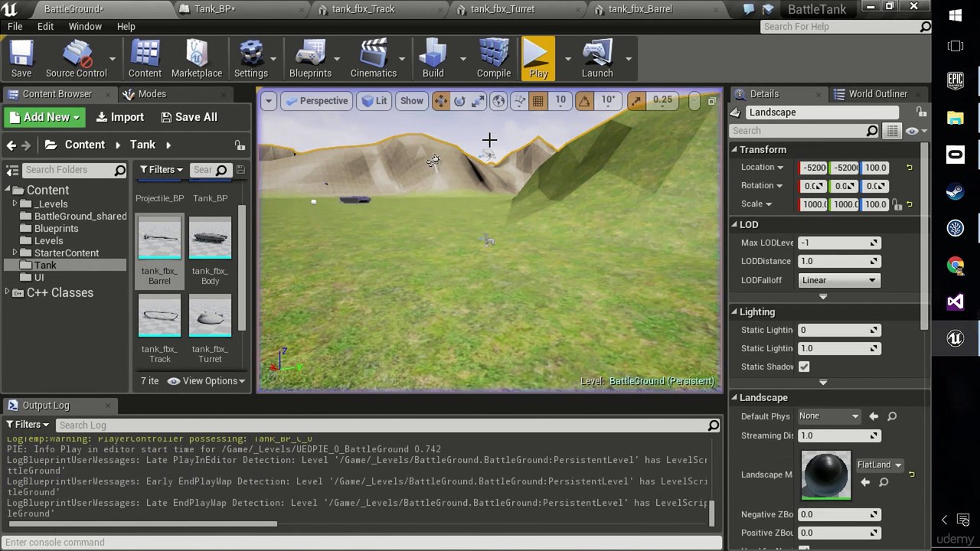980x551 pixels.
Task: Click the Blueprints gamepad icon
Action: (x=310, y=58)
